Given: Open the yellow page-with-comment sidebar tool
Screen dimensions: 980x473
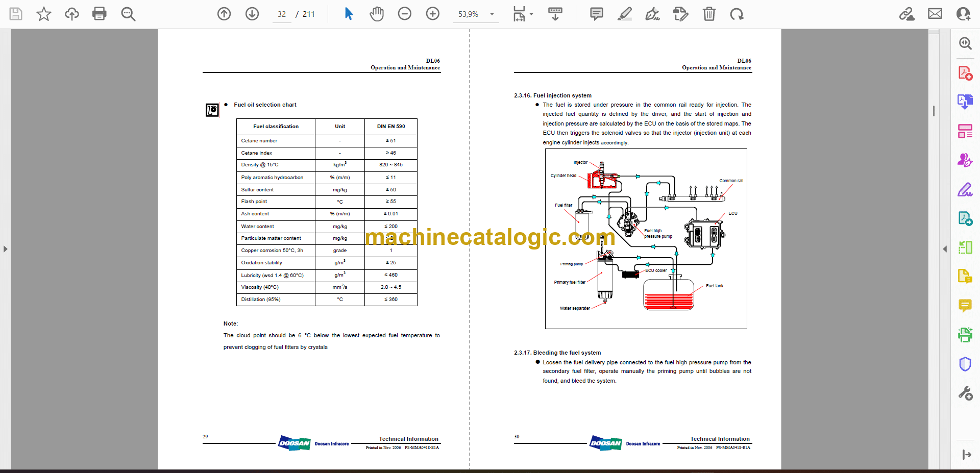Looking at the screenshot, I should 965,277.
